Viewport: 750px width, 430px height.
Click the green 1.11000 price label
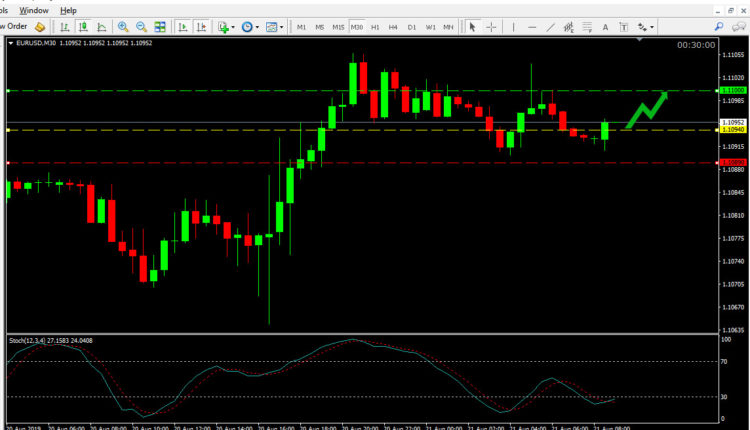[x=733, y=90]
